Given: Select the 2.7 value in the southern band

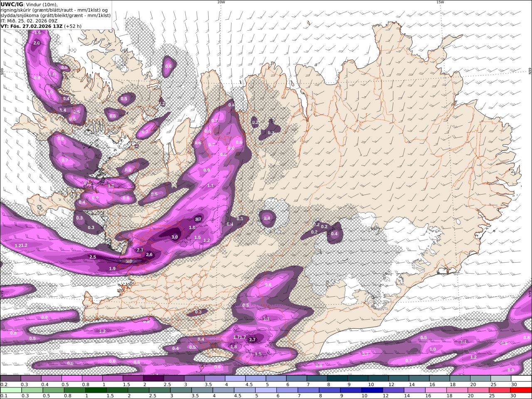Looking at the screenshot, I should coord(252,340).
